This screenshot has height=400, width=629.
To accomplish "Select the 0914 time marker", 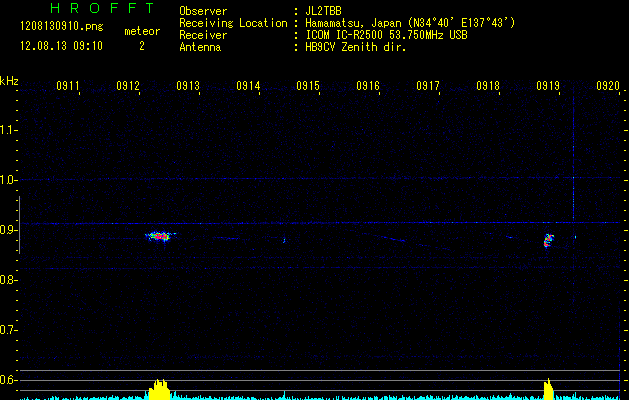I will [248, 87].
